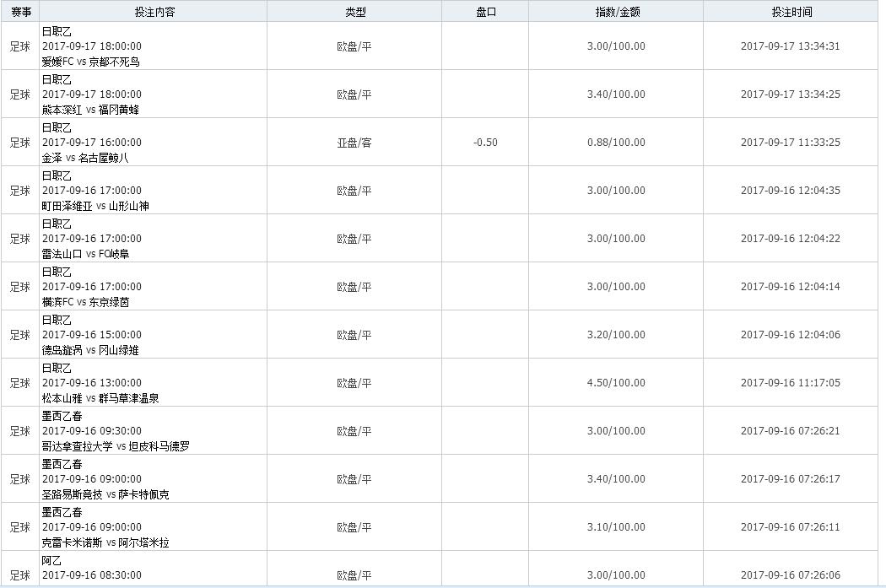Click match time 2017-09-16 09:30:00
The height and width of the screenshot is (588, 886).
91,430
